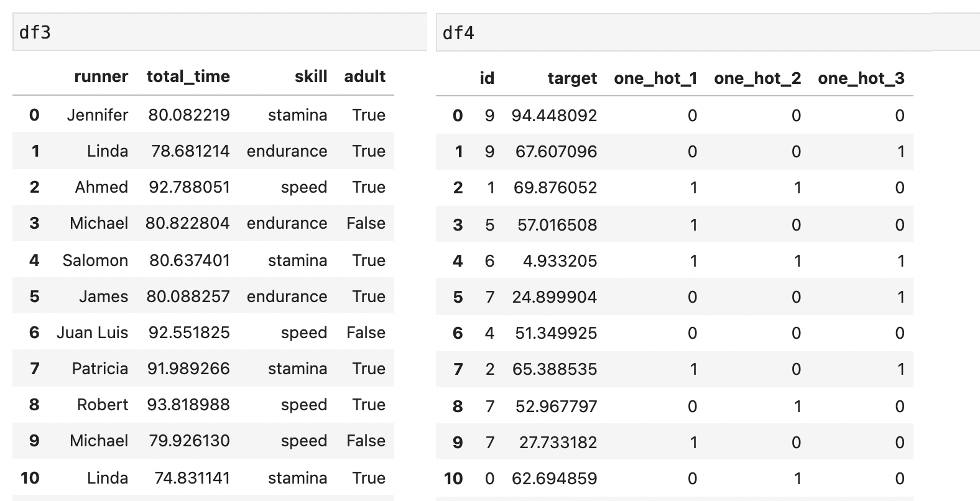Select the Salomon runner cell
Image resolution: width=980 pixels, height=501 pixels.
tap(95, 260)
